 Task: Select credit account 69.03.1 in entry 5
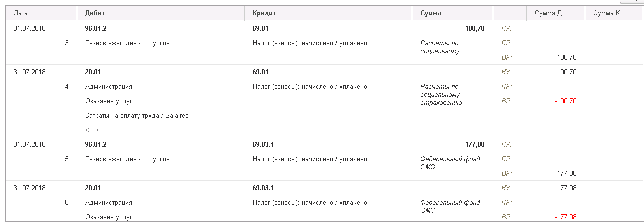point(264,145)
